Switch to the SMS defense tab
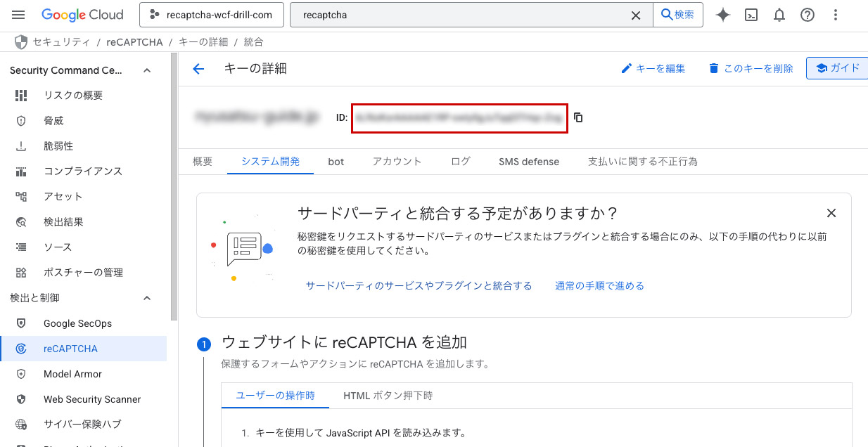The height and width of the screenshot is (447, 868). coord(529,162)
